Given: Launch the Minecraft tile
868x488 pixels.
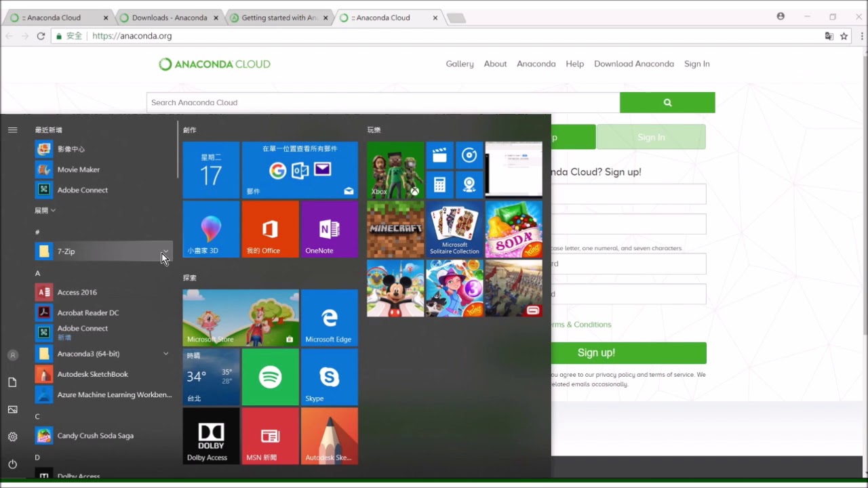Looking at the screenshot, I should [395, 229].
